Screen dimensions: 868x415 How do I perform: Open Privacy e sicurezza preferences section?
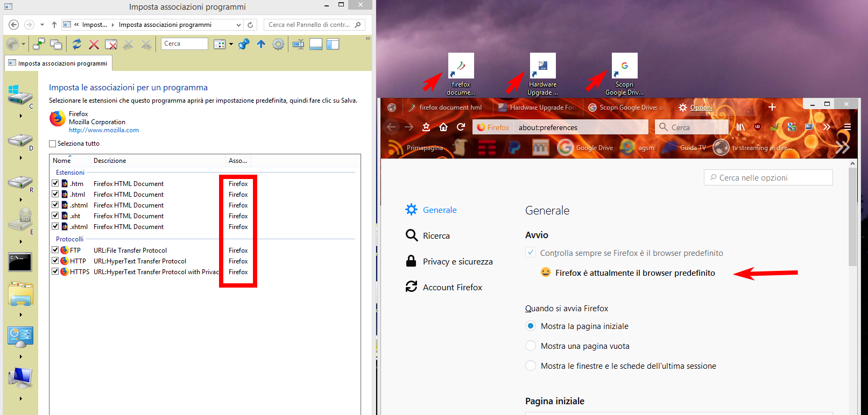tap(449, 261)
